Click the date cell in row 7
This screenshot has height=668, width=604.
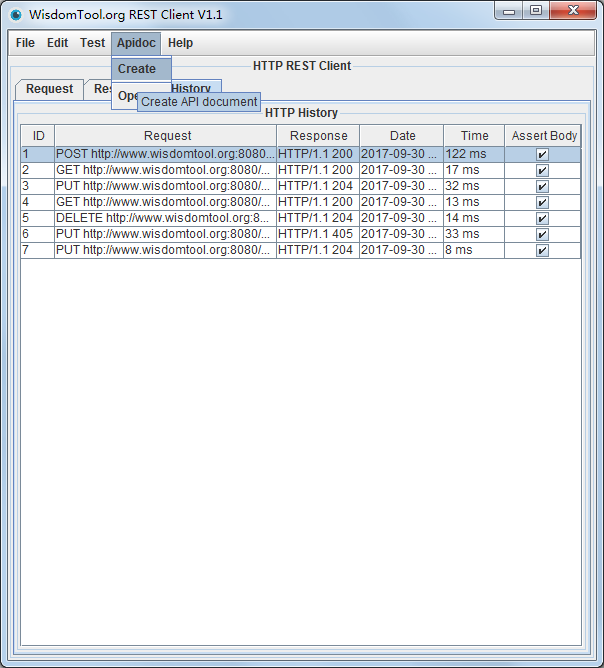[x=401, y=250]
